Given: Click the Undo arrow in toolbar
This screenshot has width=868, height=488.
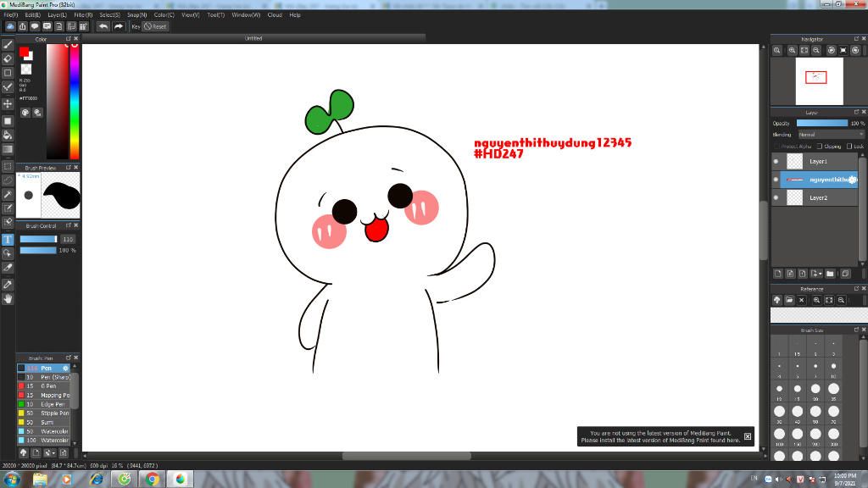Looking at the screenshot, I should [103, 26].
